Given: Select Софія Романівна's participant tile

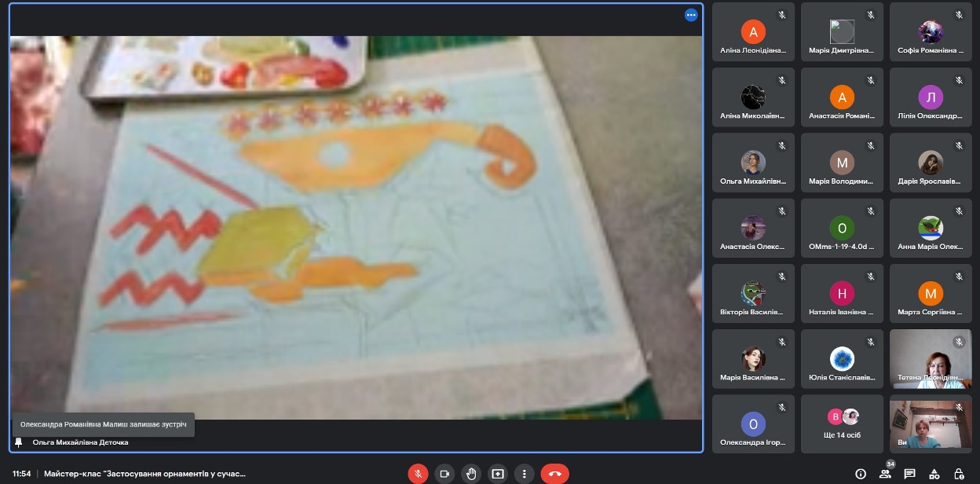Looking at the screenshot, I should click(931, 32).
